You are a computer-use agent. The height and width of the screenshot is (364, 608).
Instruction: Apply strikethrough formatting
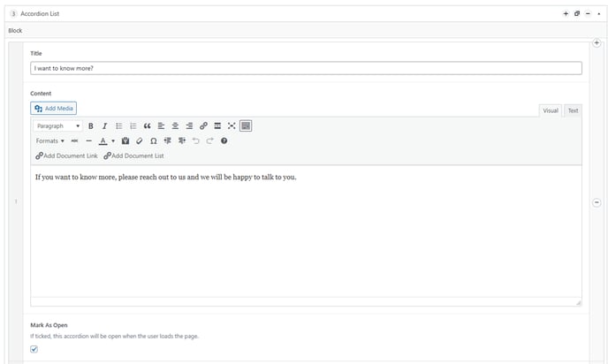74,140
